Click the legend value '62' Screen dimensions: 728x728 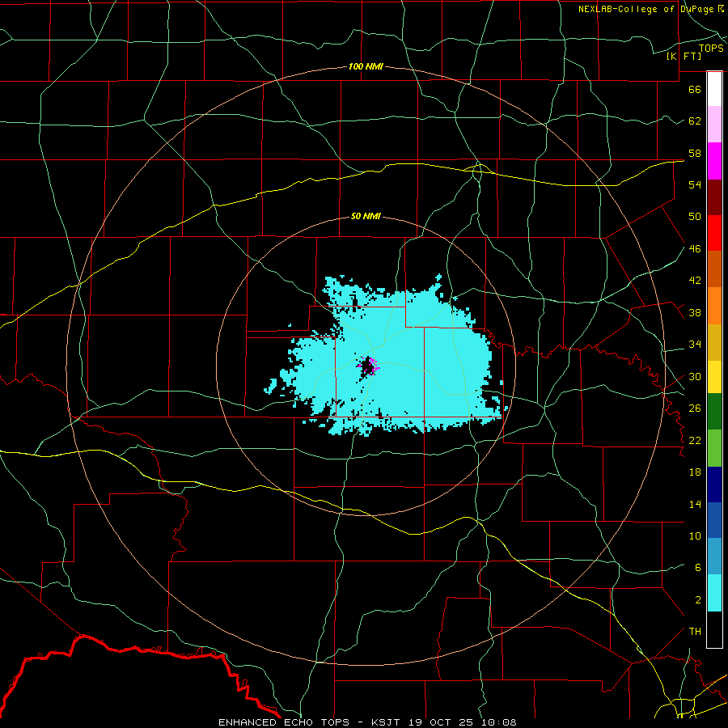pos(695,121)
